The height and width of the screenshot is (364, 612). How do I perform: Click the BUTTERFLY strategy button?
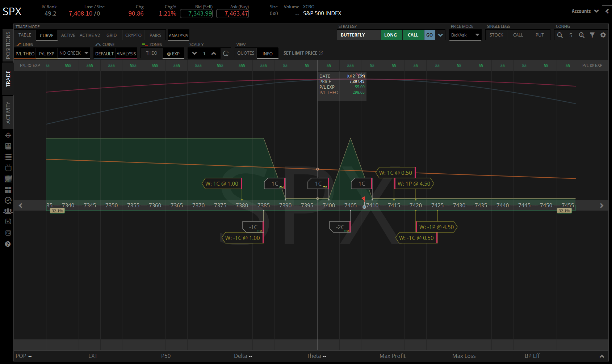point(359,35)
